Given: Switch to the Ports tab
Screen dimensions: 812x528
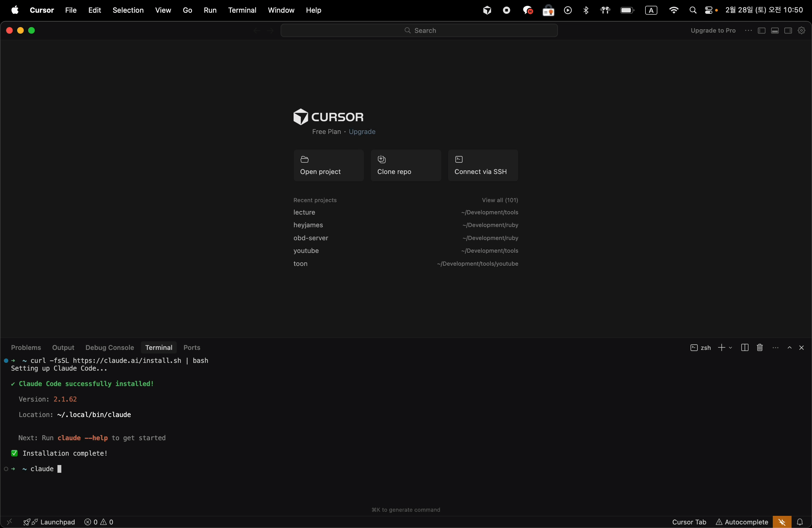Looking at the screenshot, I should pyautogui.click(x=192, y=348).
